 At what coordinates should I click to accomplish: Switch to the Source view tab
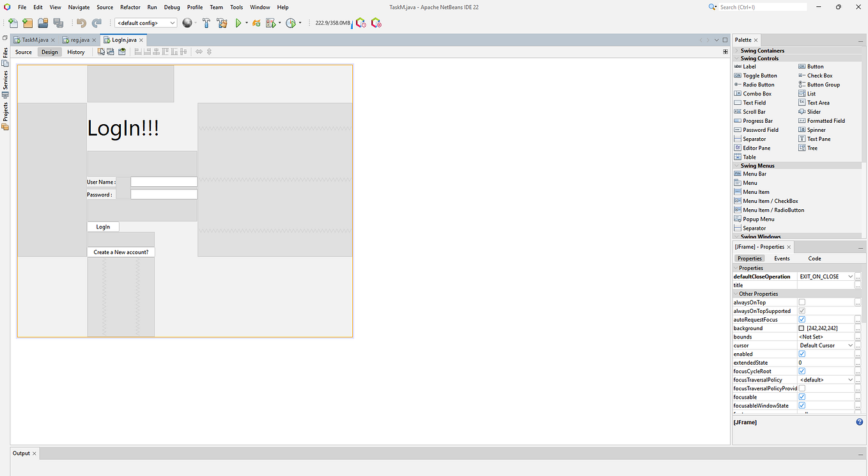click(23, 52)
